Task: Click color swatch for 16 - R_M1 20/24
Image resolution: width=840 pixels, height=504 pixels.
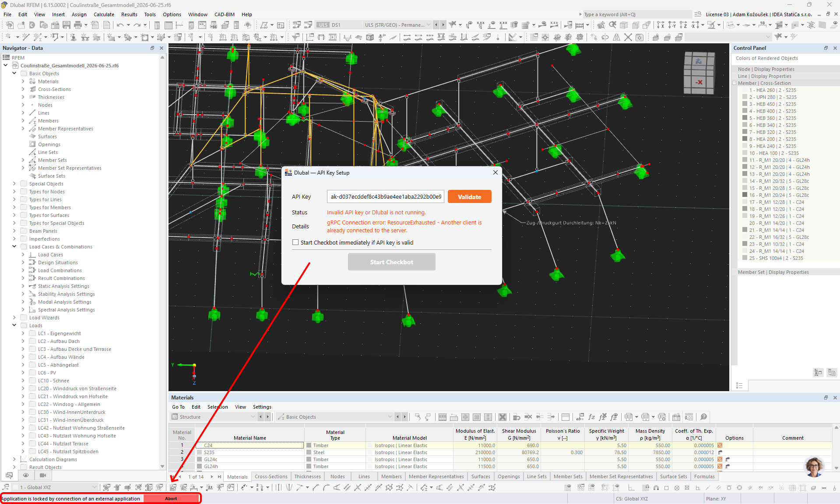Action: [745, 195]
